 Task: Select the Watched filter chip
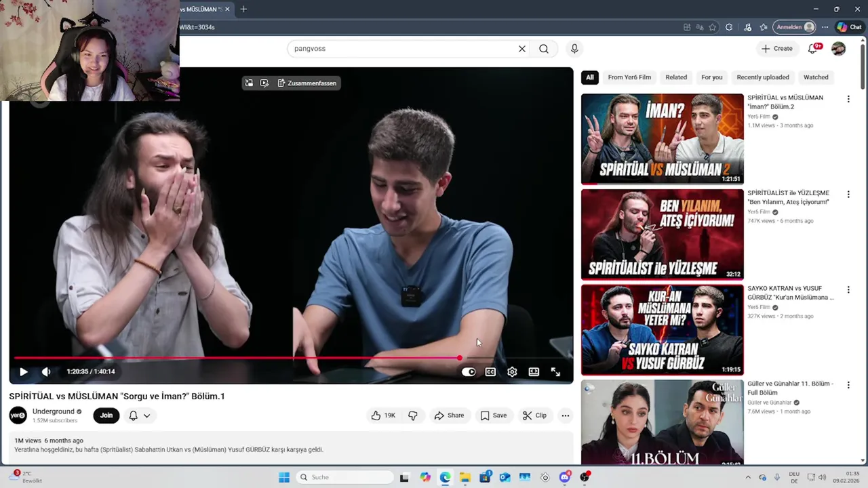pyautogui.click(x=816, y=77)
